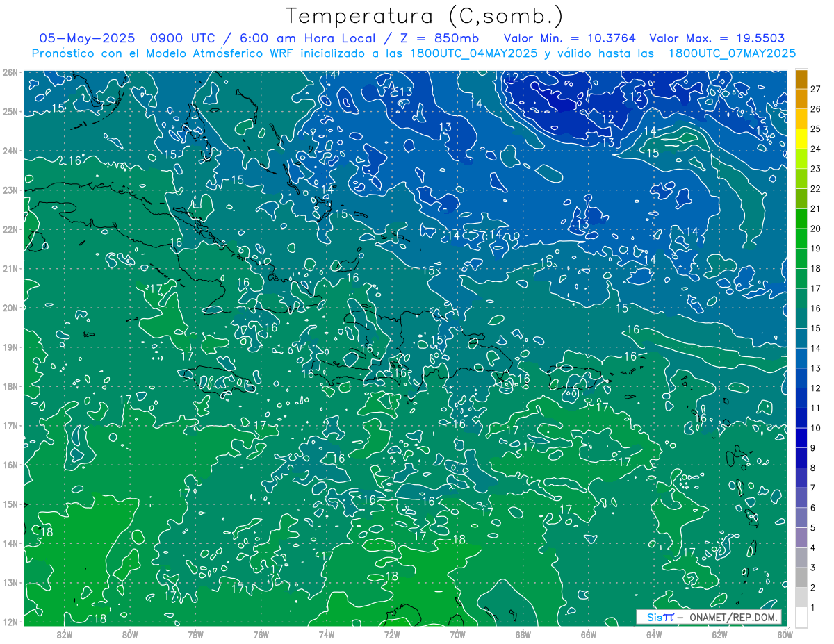Click the 68W longitude axis label
The width and height of the screenshot is (834, 644).
523,634
